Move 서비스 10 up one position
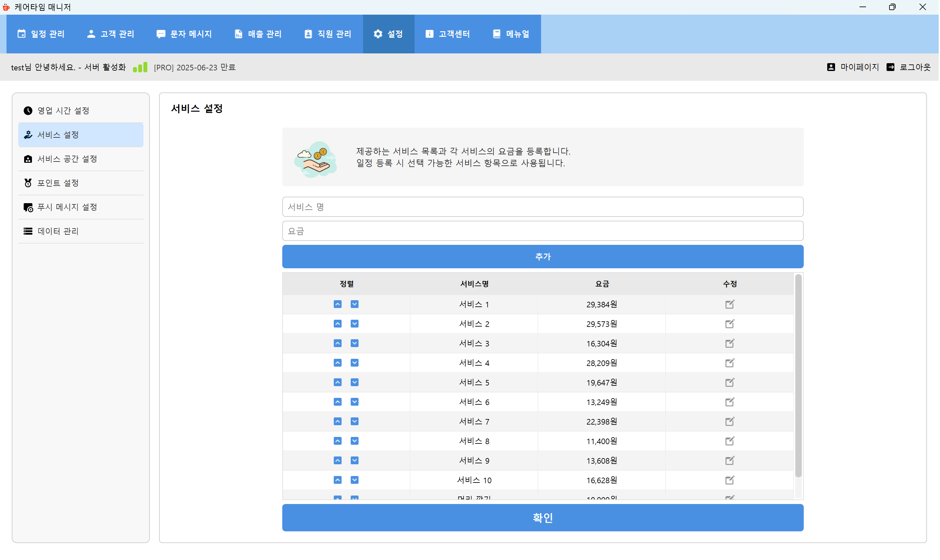This screenshot has height=560, width=940. pyautogui.click(x=337, y=480)
